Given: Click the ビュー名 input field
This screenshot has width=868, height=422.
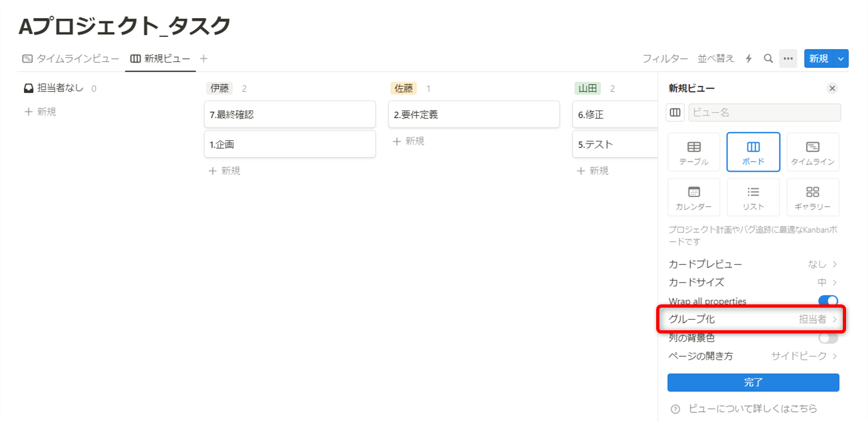Looking at the screenshot, I should tap(765, 112).
